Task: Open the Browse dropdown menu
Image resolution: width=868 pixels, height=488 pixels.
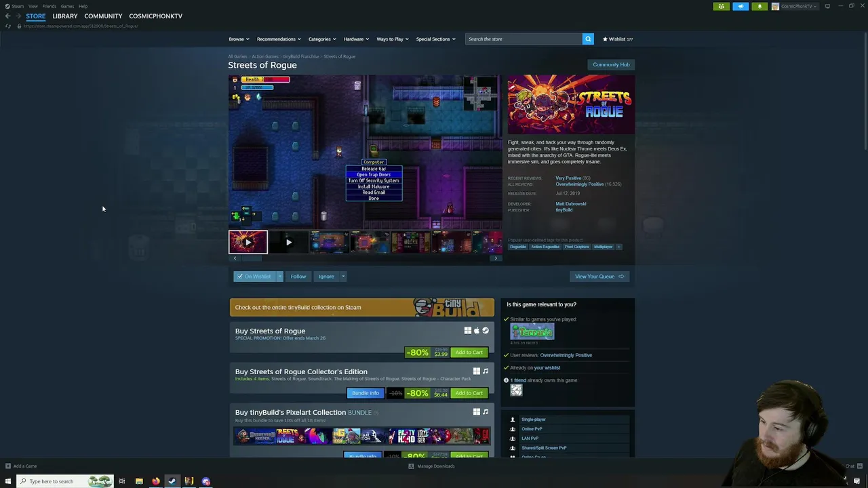Action: click(x=239, y=39)
